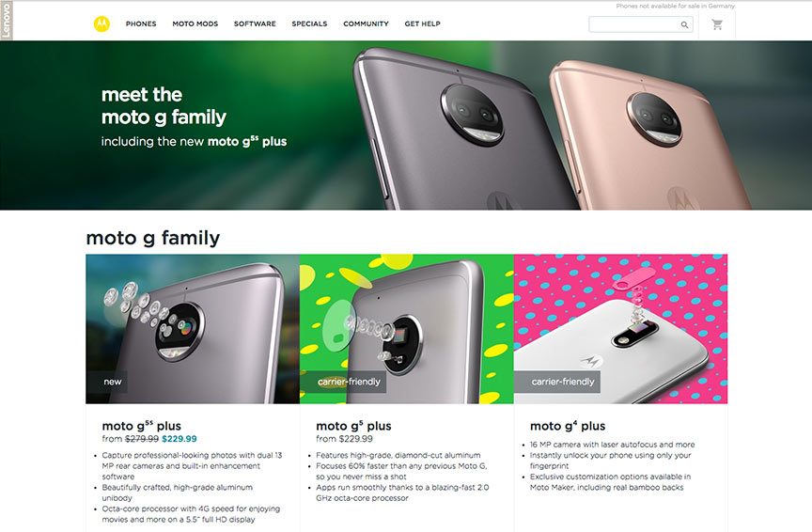The image size is (812, 532).
Task: Click the Lenovo logo tab
Action: click(x=7, y=21)
